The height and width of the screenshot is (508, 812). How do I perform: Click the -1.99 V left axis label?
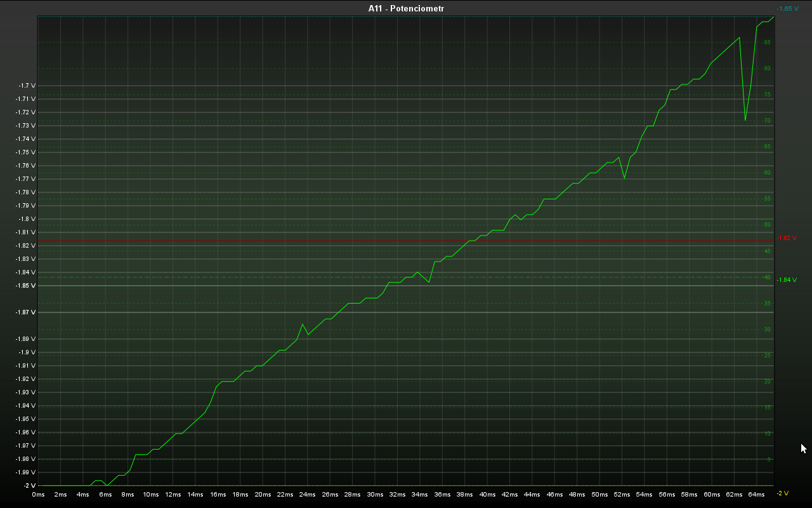click(25, 472)
